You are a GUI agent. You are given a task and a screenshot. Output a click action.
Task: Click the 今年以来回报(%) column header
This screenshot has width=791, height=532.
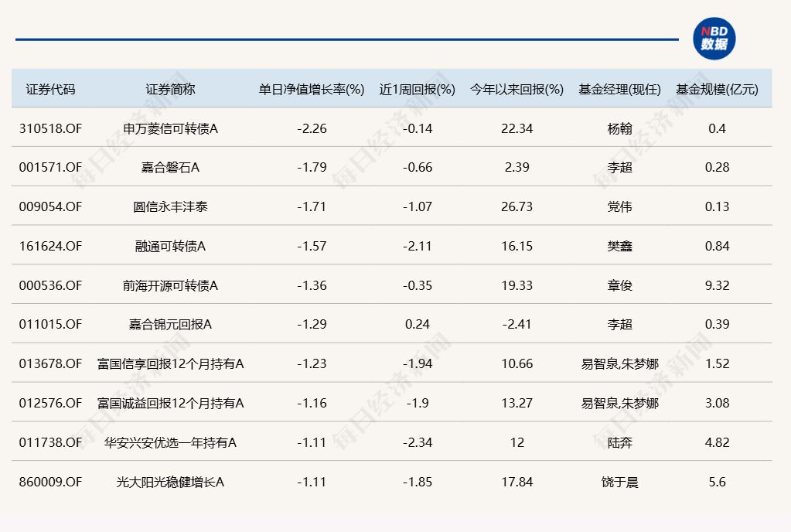[x=517, y=89]
